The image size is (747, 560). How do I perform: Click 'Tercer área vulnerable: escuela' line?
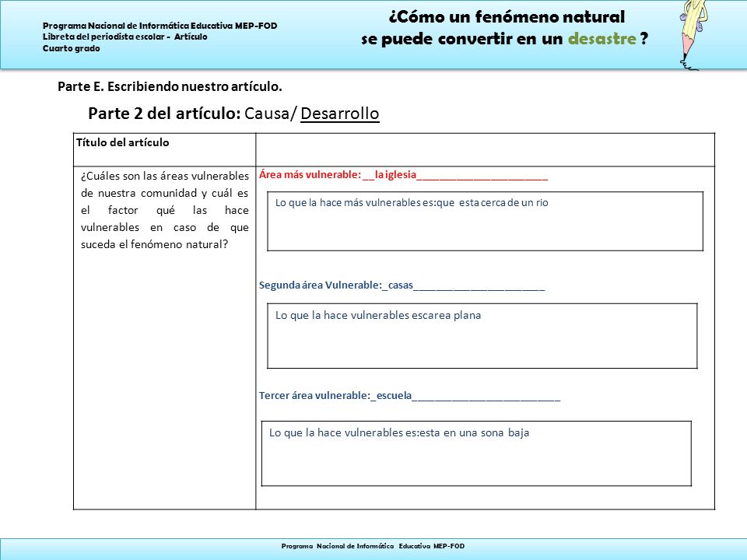409,396
